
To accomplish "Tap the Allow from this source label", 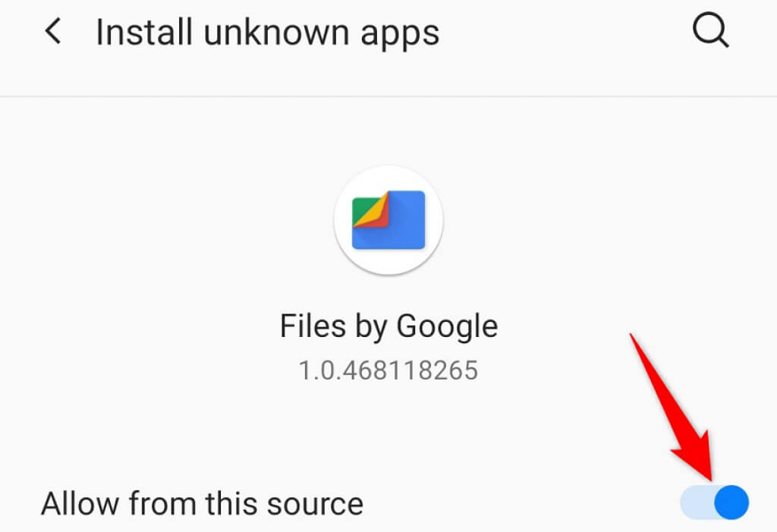I will click(x=202, y=504).
